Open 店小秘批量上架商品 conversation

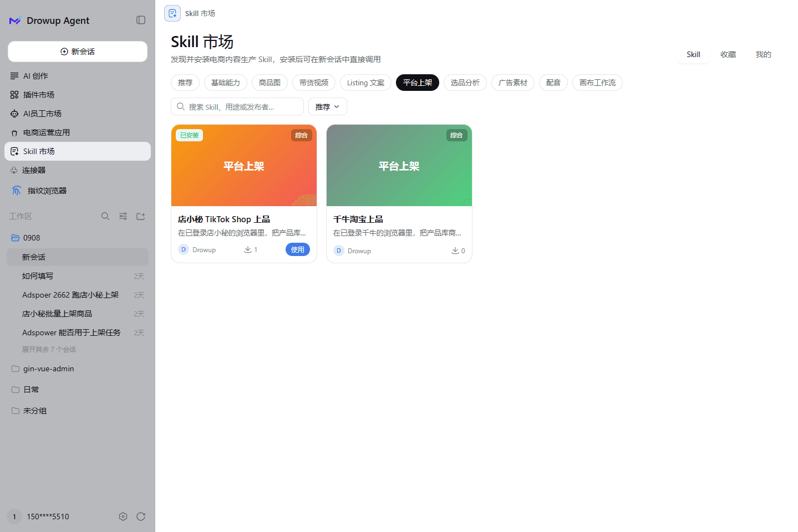pyautogui.click(x=78, y=314)
